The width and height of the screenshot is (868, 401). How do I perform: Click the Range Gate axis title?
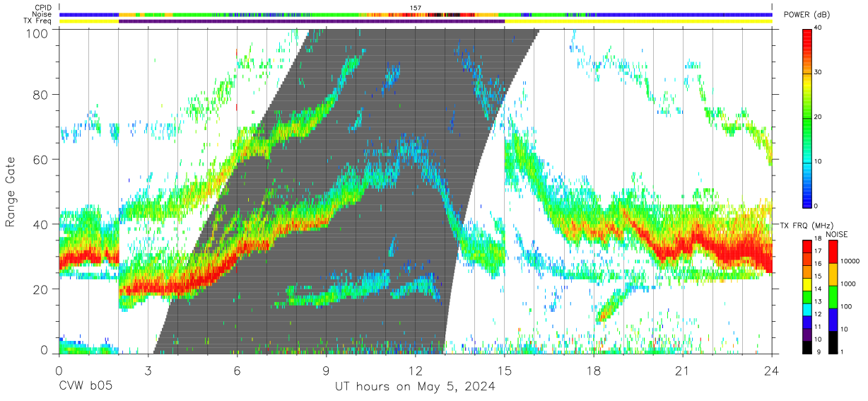tap(11, 192)
